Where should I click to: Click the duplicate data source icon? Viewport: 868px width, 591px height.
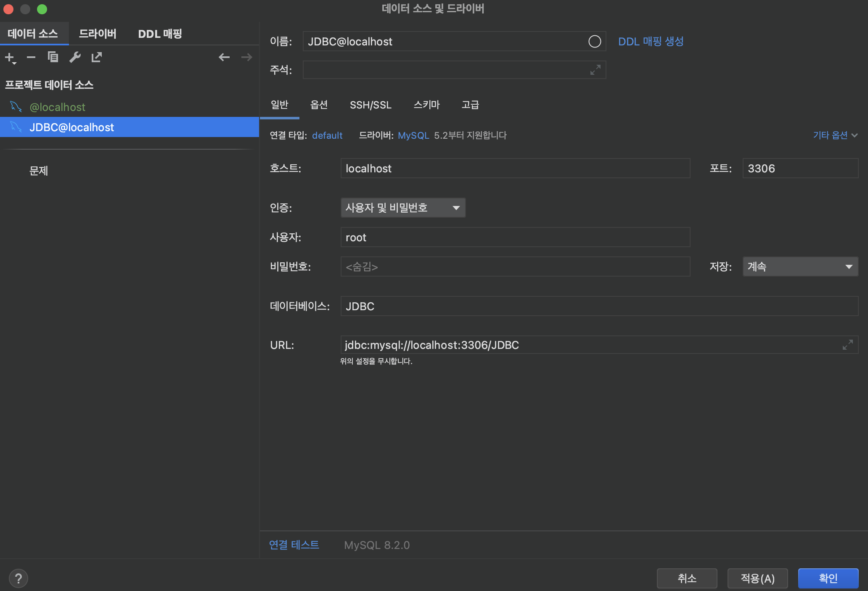pyautogui.click(x=53, y=57)
